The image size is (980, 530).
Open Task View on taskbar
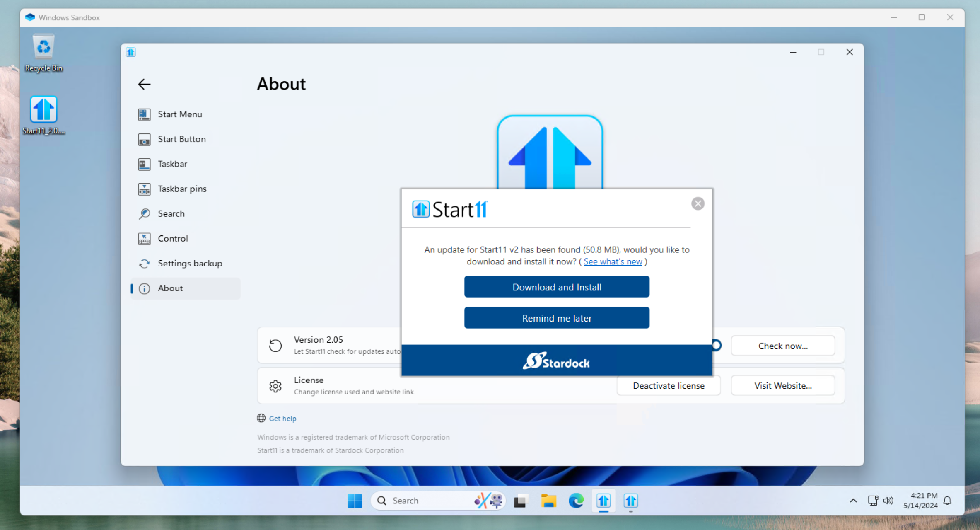[521, 501]
